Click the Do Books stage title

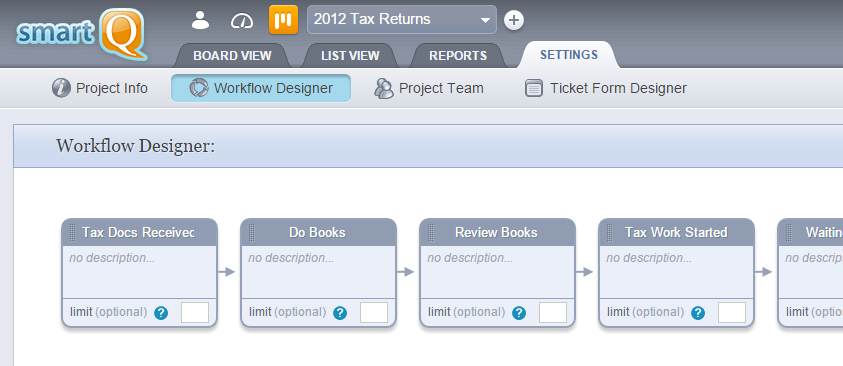click(317, 233)
